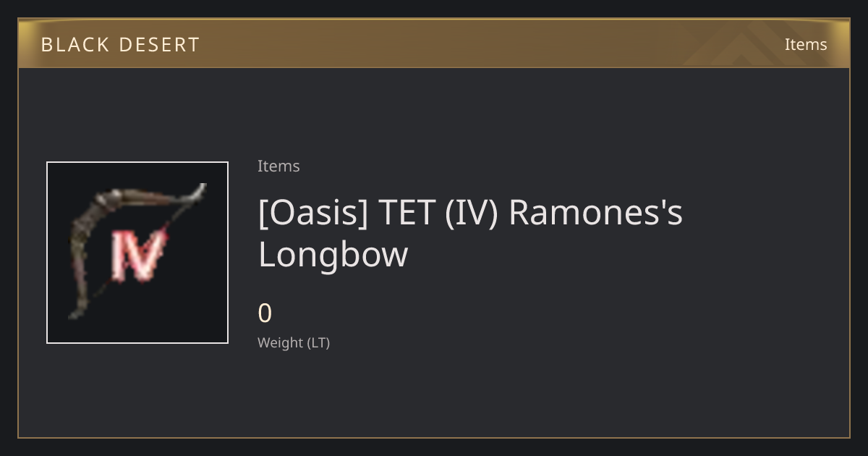This screenshot has height=456, width=868.
Task: Open the BLACK DESERT header title
Action: coord(120,45)
